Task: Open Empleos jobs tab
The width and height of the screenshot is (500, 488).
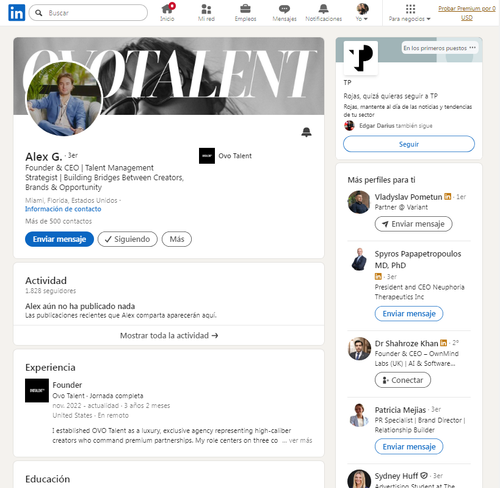Action: pyautogui.click(x=245, y=13)
